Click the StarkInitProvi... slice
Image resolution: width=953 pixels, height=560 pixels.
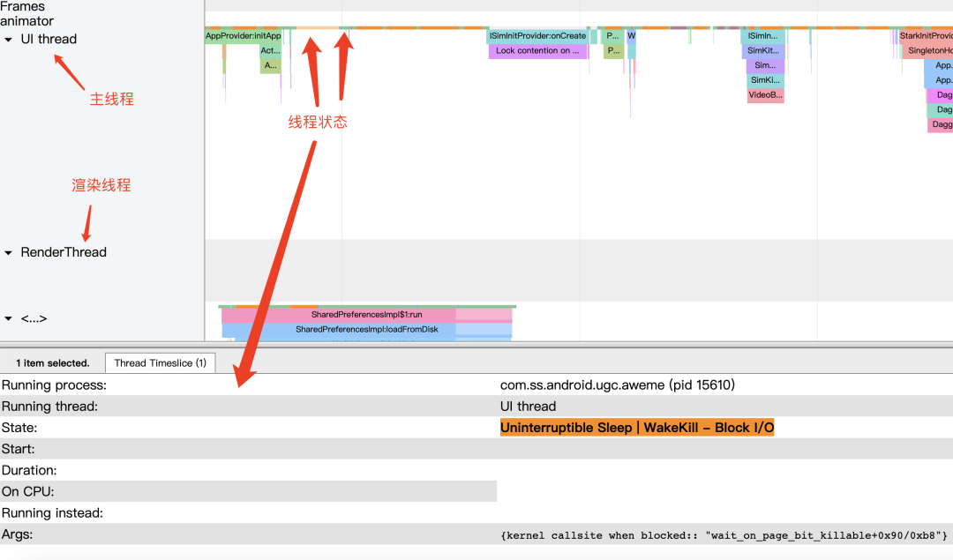pyautogui.click(x=925, y=36)
